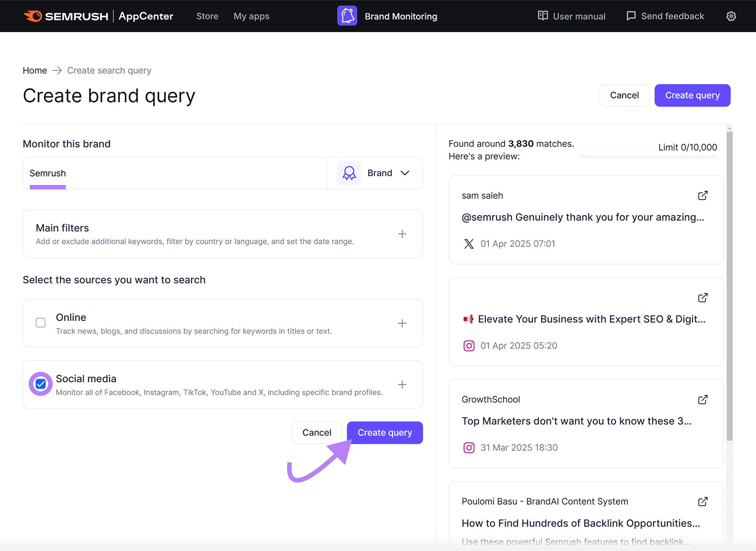Open the Elevate Your Business post external link

703,298
